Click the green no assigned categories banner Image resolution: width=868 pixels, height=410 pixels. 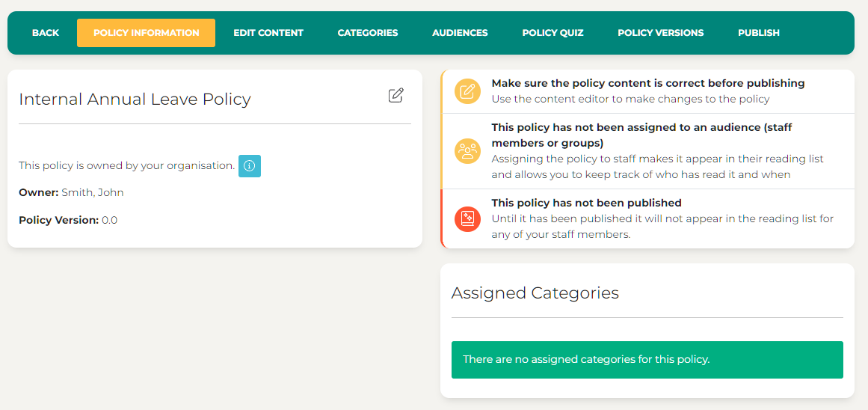coord(647,360)
